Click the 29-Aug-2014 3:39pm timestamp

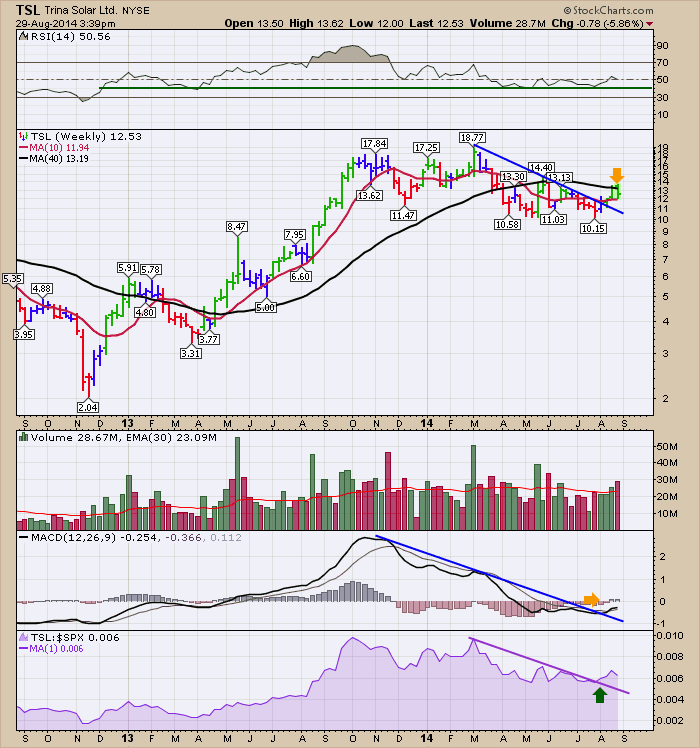tap(65, 23)
